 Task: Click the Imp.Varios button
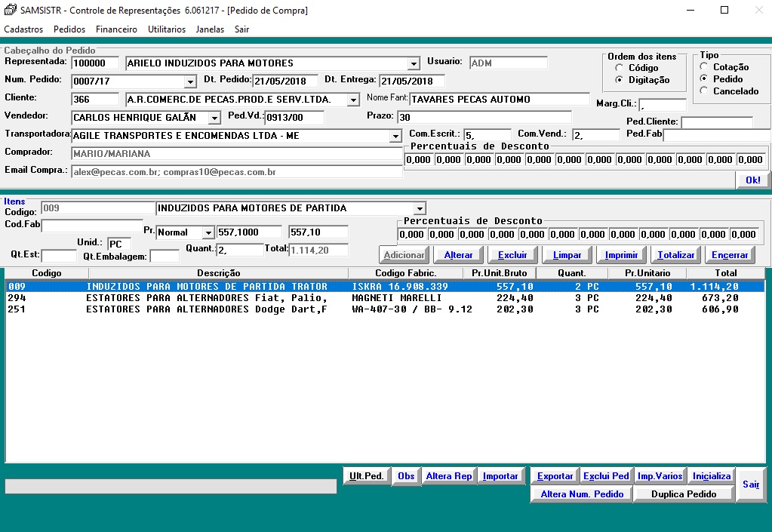660,476
